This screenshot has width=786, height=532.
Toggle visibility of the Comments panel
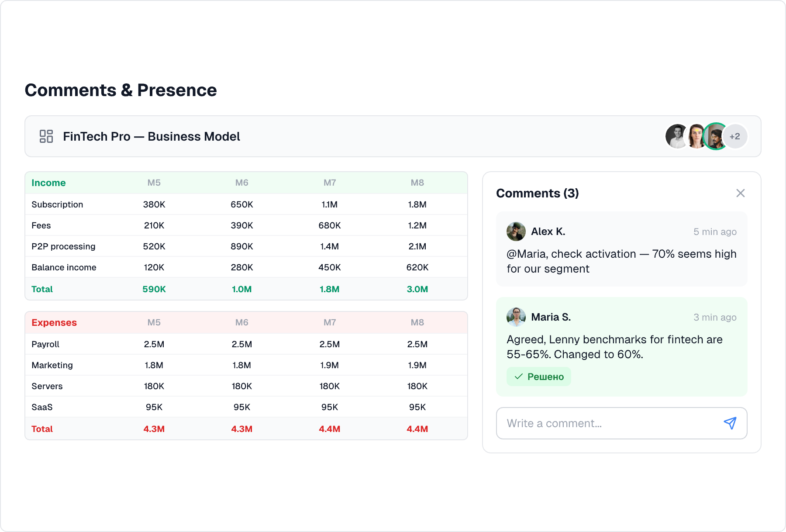click(x=740, y=193)
